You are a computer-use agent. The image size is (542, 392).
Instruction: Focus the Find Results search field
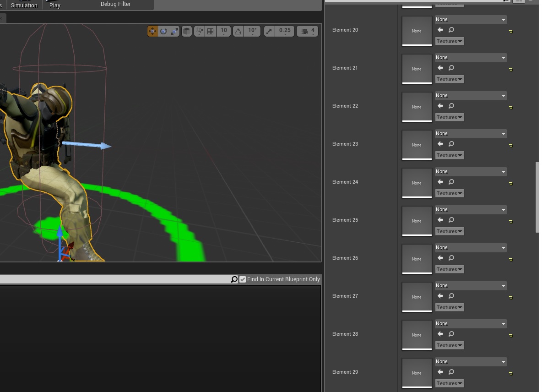click(x=115, y=279)
